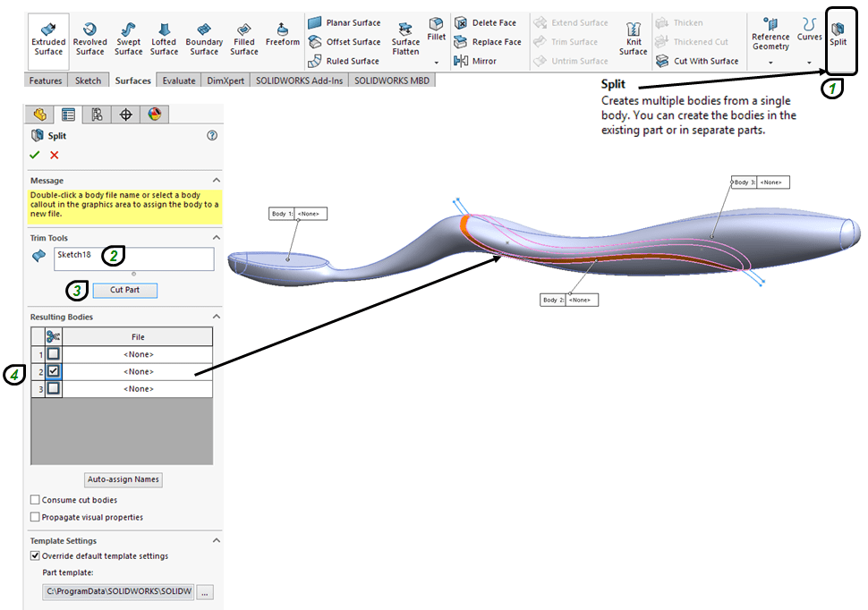Image resolution: width=868 pixels, height=610 pixels.
Task: Accept Split with green checkmark
Action: 37,155
